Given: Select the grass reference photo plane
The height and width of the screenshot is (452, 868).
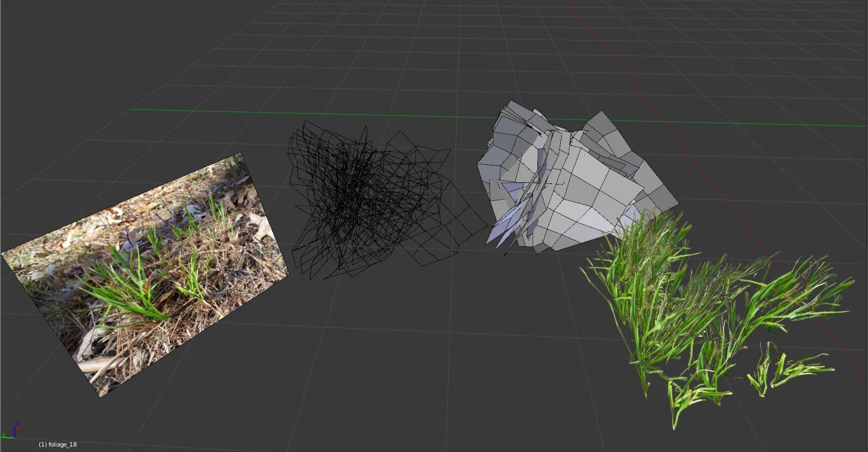Looking at the screenshot, I should coord(146,275).
